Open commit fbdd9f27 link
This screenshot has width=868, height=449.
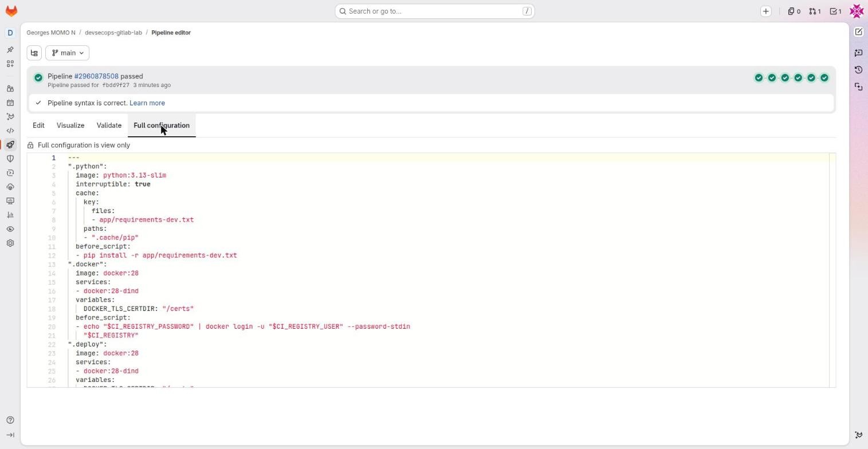(x=116, y=85)
